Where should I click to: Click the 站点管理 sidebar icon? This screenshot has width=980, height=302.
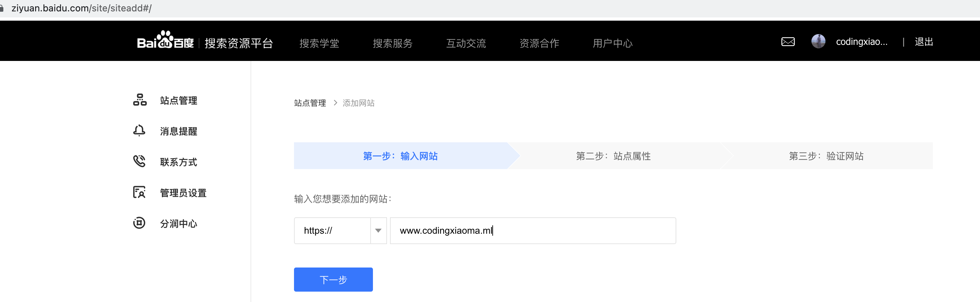click(x=139, y=100)
